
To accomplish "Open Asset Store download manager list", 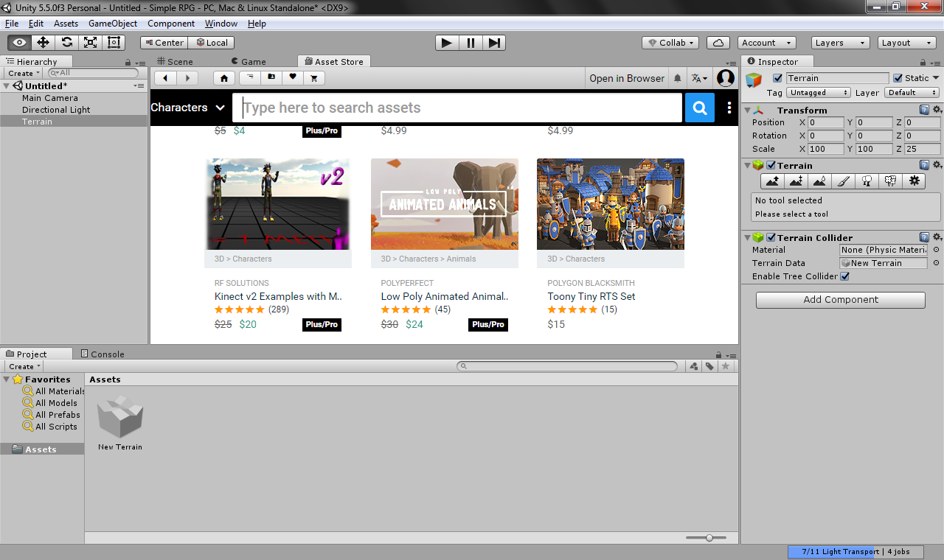I will tap(250, 77).
